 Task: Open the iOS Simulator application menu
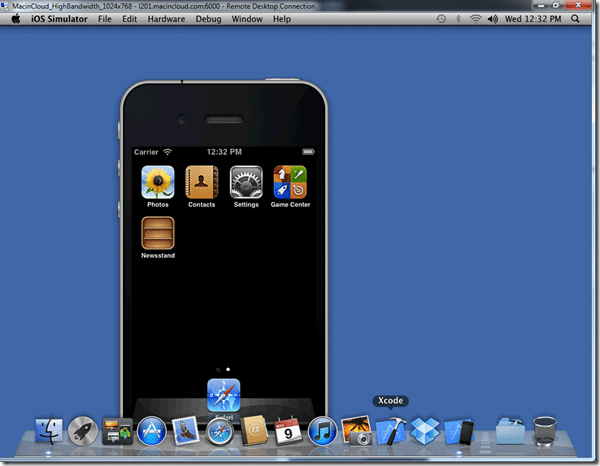pos(59,19)
